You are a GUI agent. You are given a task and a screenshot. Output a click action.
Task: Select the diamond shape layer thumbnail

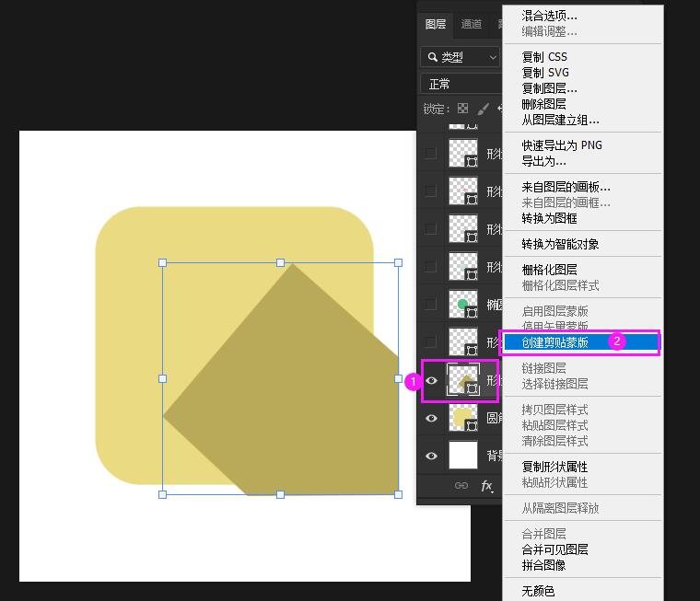[x=463, y=379]
